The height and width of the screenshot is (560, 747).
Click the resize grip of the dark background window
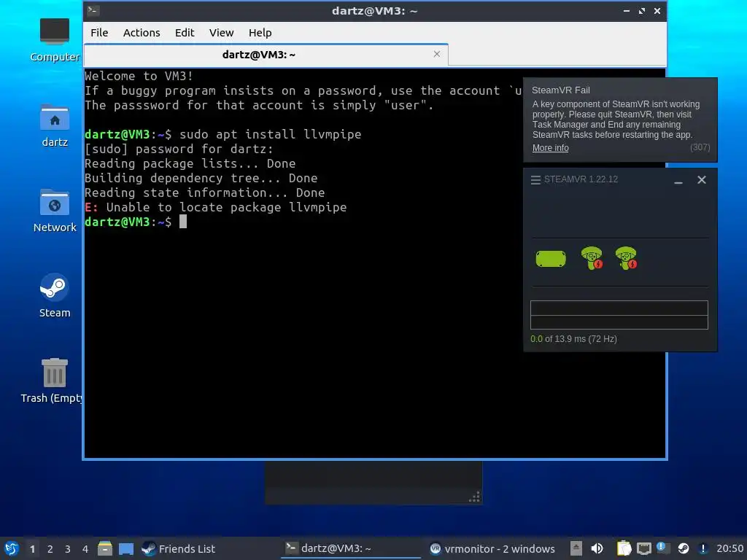coord(474,497)
